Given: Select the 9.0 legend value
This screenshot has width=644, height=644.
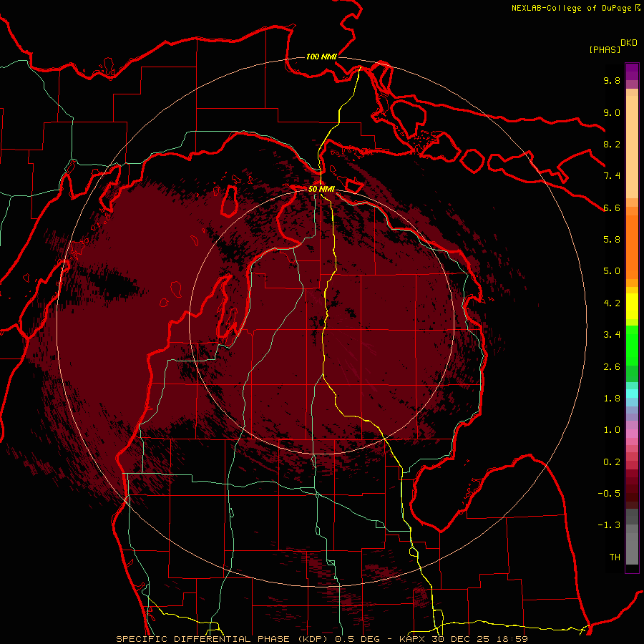Looking at the screenshot, I should (612, 112).
